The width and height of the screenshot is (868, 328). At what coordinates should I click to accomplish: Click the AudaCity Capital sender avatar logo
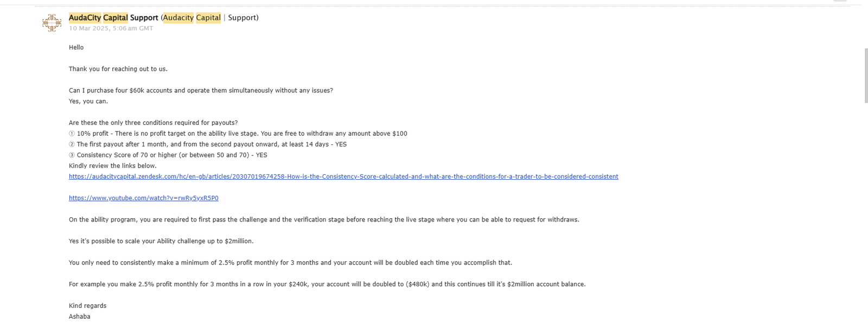coord(52,22)
